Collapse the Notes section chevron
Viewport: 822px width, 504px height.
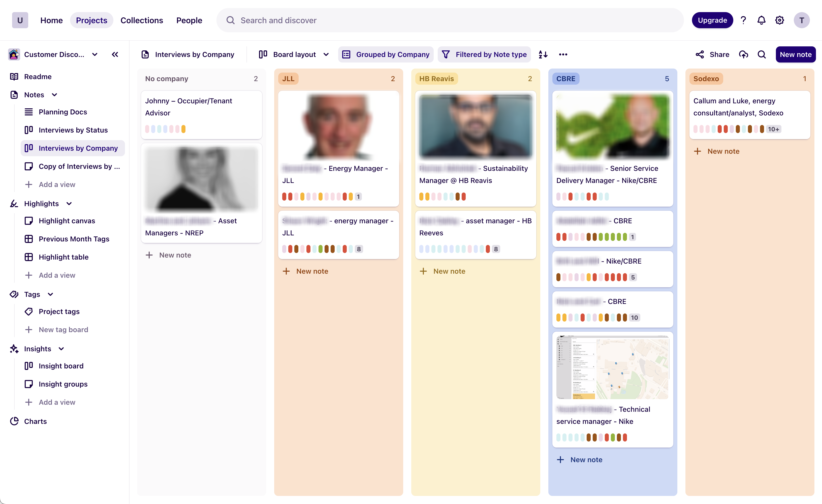[54, 95]
